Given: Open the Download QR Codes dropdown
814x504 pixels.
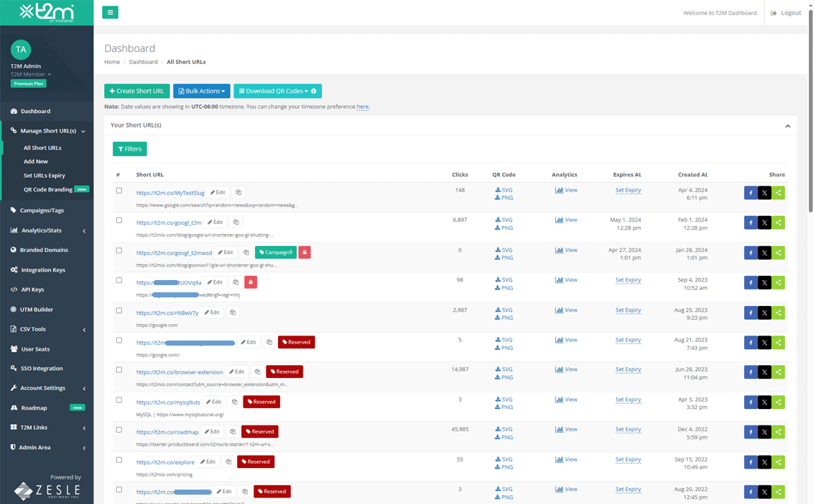Looking at the screenshot, I should [273, 91].
